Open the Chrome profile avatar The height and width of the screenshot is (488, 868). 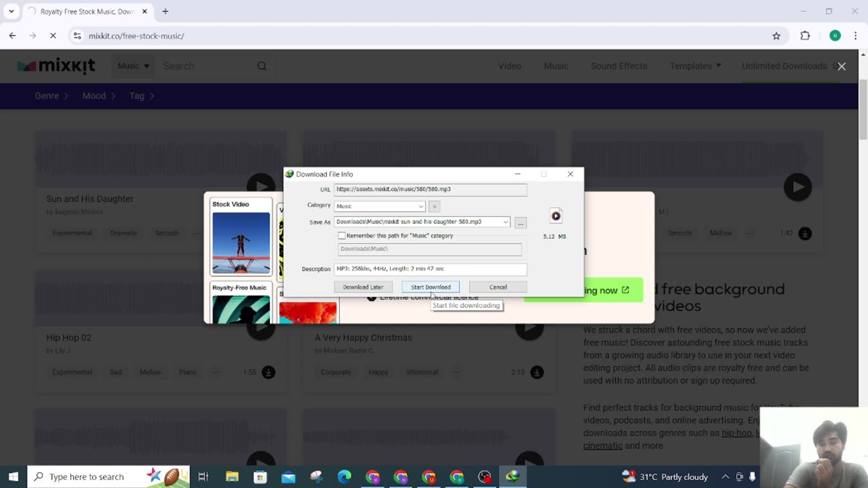tap(835, 35)
